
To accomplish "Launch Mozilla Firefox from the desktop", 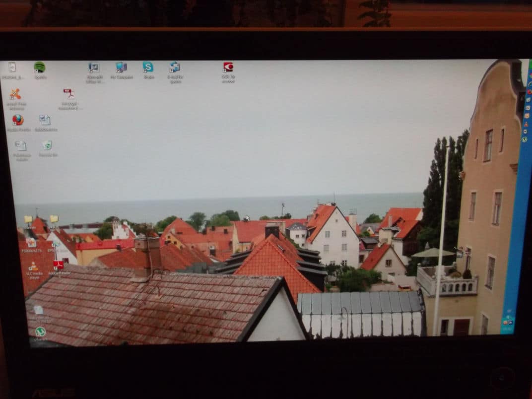I will [x=18, y=121].
